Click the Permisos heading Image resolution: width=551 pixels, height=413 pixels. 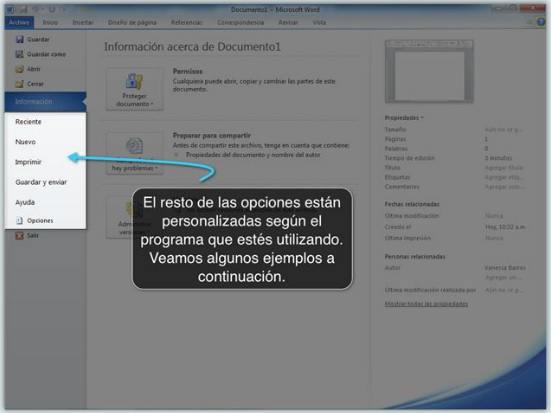tap(188, 71)
